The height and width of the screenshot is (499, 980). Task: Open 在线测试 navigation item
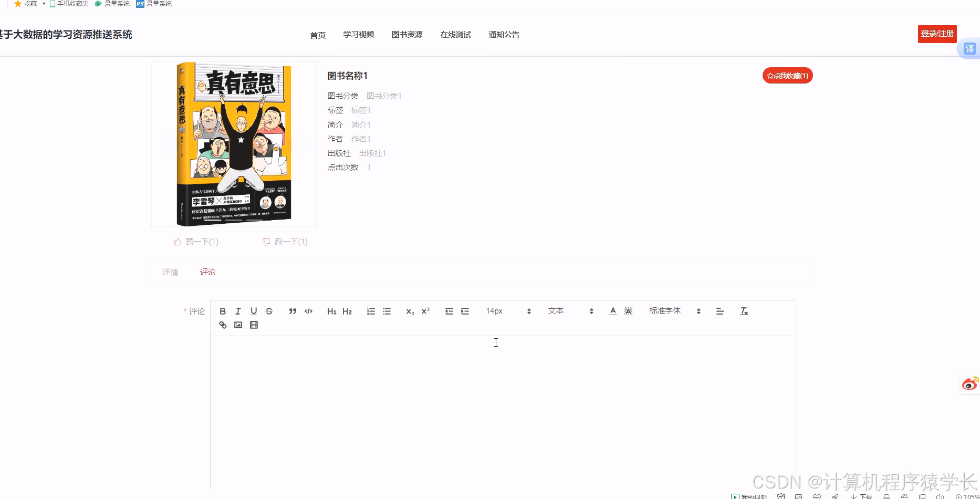tap(455, 35)
